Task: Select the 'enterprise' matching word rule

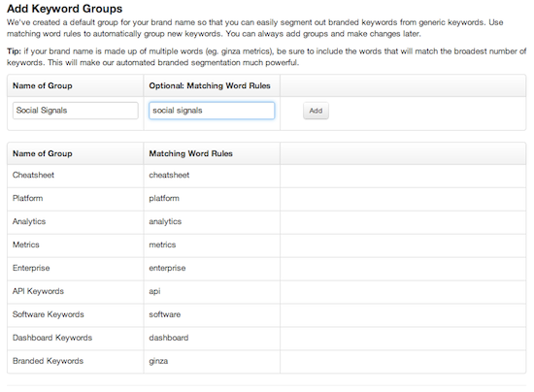Action: click(x=167, y=268)
